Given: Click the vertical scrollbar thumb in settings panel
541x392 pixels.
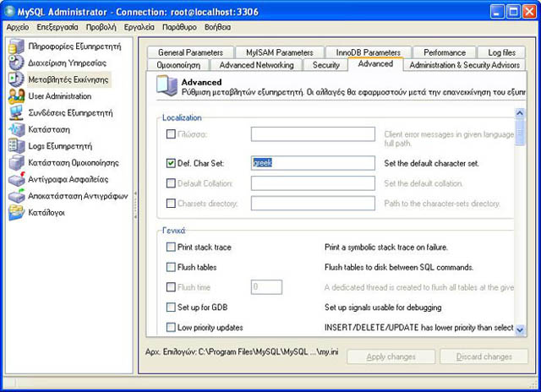Looking at the screenshot, I should coord(520,133).
